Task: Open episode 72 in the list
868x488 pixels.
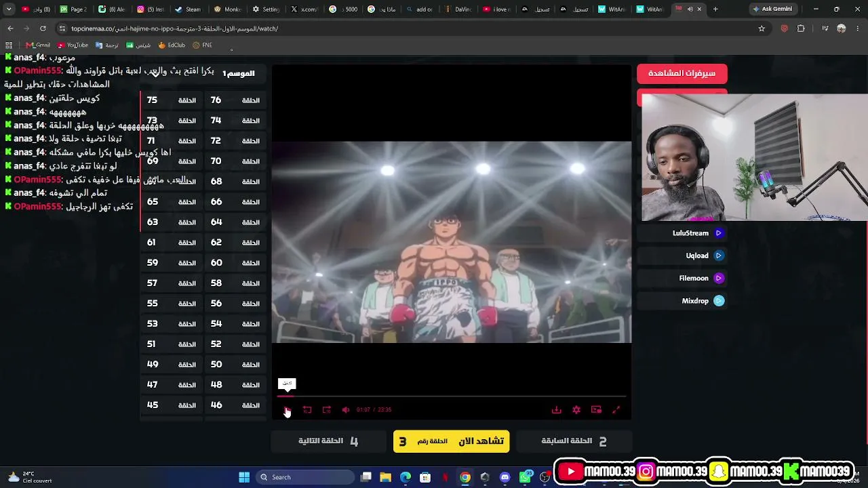Action: pos(235,141)
